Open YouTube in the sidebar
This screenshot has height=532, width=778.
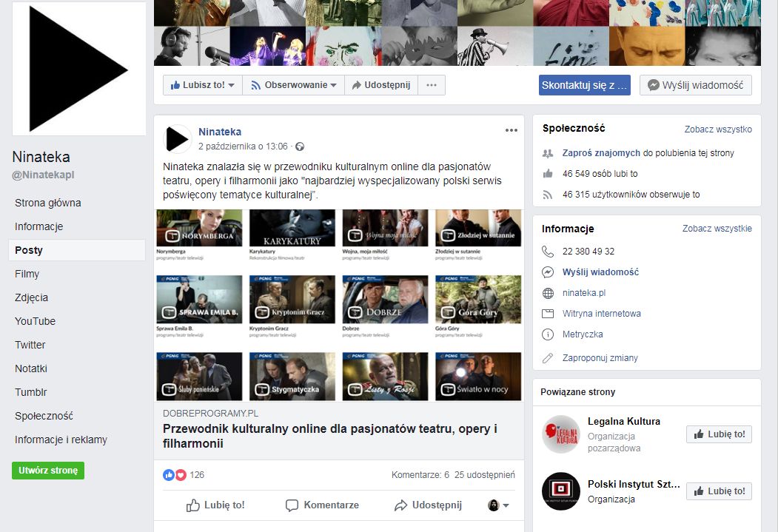[35, 321]
